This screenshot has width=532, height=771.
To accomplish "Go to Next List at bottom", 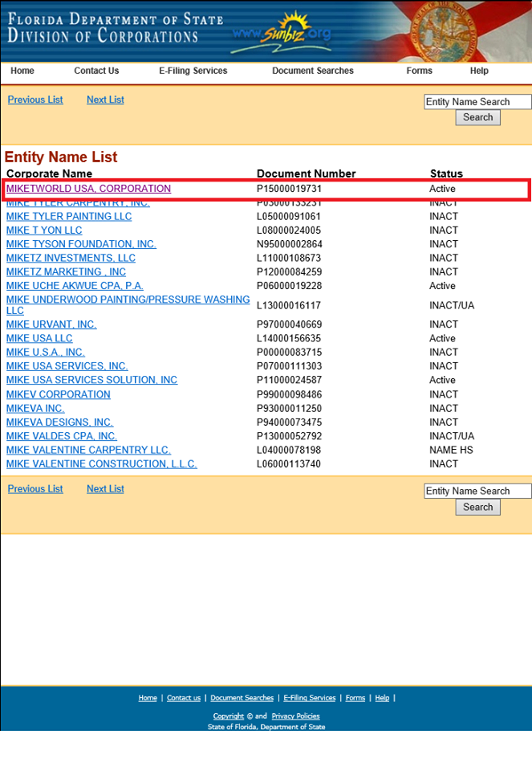I will click(105, 489).
